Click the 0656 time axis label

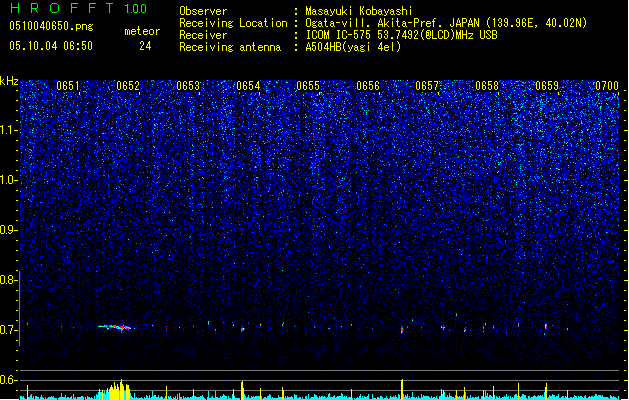[x=368, y=86]
